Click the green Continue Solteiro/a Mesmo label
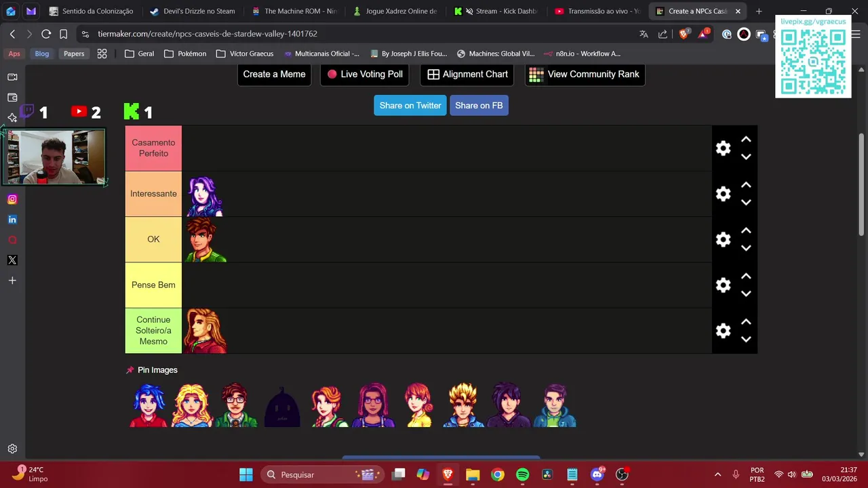 coord(153,331)
